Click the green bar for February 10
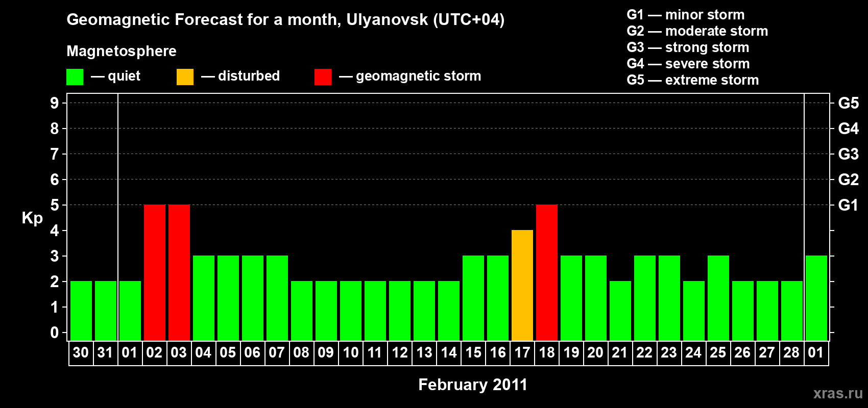This screenshot has height=408, width=868. pos(351,311)
